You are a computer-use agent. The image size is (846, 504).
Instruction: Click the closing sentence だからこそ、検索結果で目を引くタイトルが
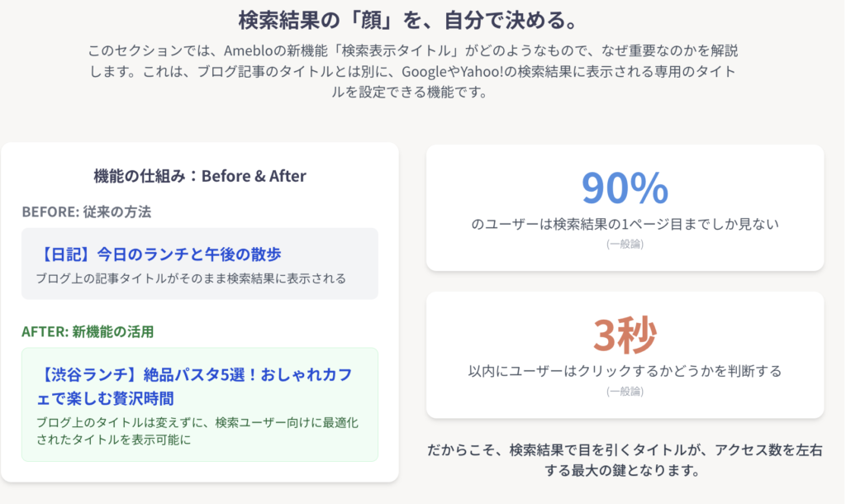[625, 459]
